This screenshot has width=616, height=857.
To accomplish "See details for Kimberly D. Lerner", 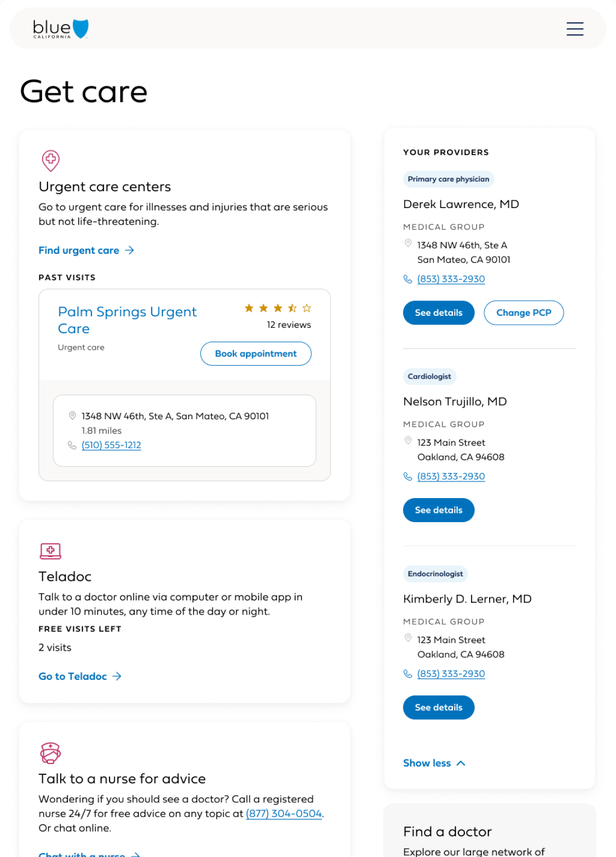I will click(438, 707).
